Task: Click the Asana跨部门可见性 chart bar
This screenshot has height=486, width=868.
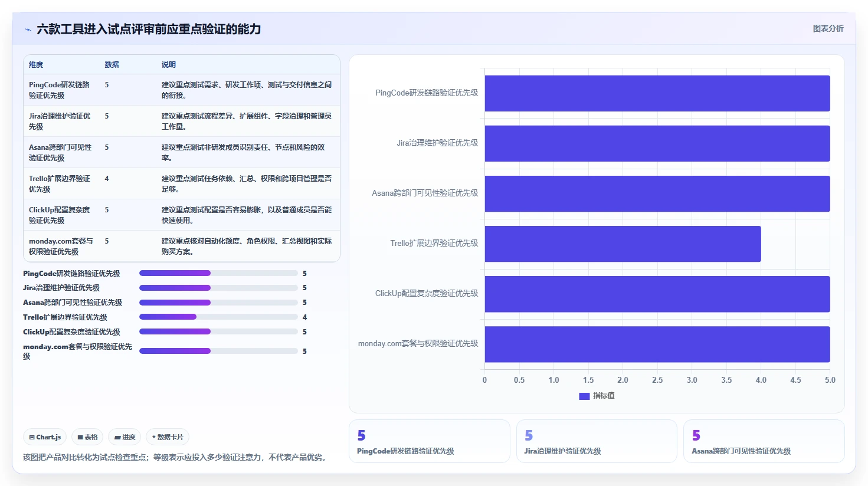Action: (657, 193)
